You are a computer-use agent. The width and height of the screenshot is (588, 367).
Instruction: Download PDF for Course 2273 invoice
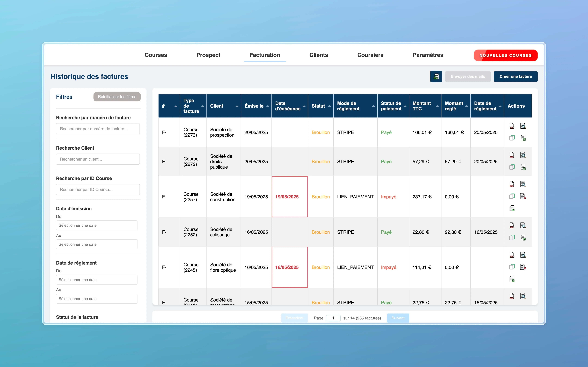pyautogui.click(x=512, y=126)
